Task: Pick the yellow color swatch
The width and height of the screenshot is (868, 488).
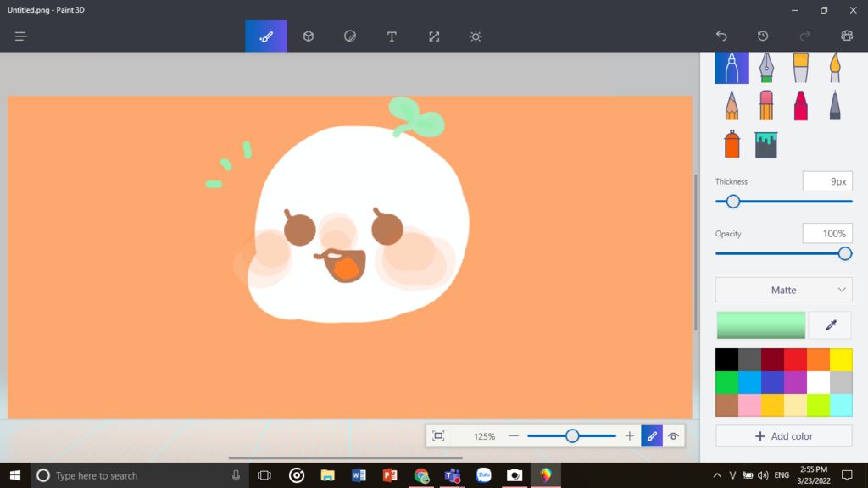Action: (x=842, y=359)
